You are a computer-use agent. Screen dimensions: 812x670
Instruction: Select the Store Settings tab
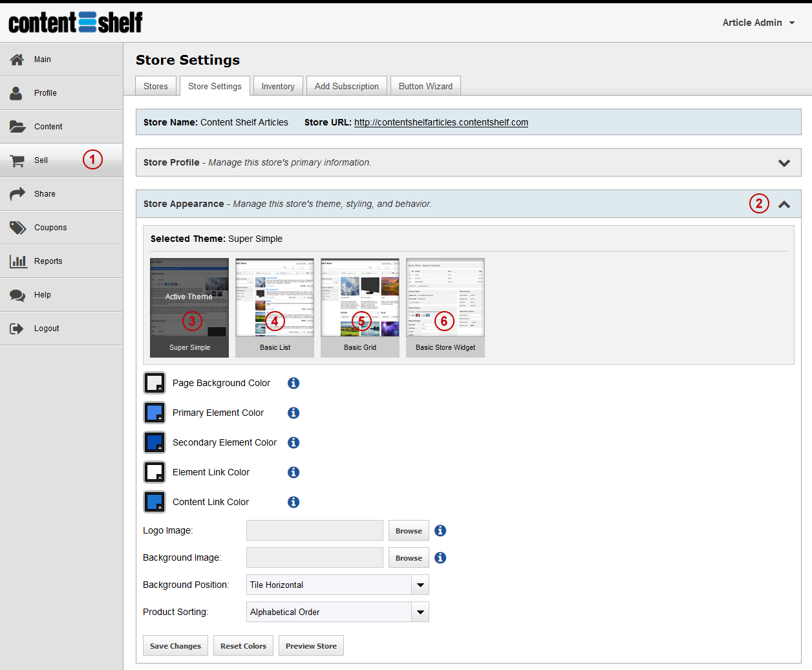215,86
